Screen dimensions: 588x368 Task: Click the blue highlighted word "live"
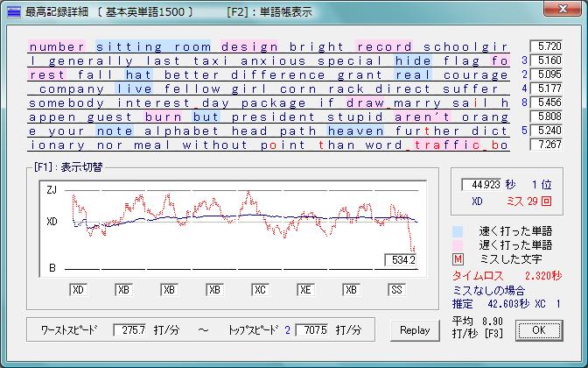(134, 88)
